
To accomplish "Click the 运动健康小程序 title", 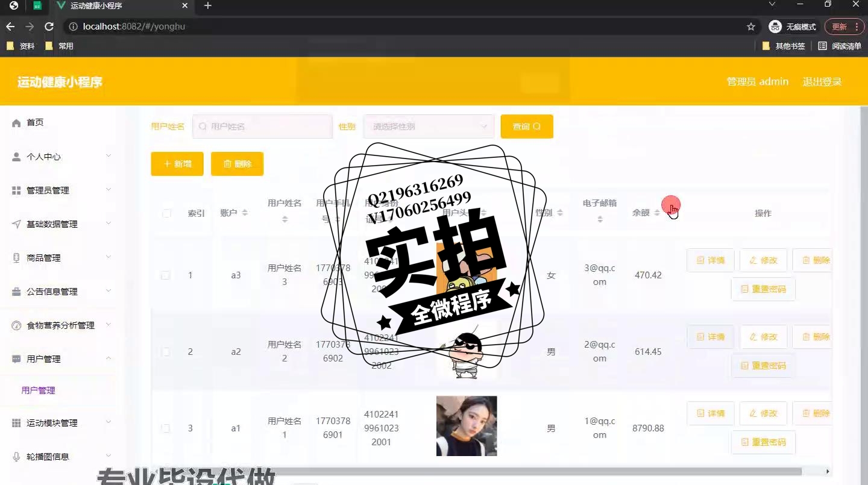I will 60,83.
